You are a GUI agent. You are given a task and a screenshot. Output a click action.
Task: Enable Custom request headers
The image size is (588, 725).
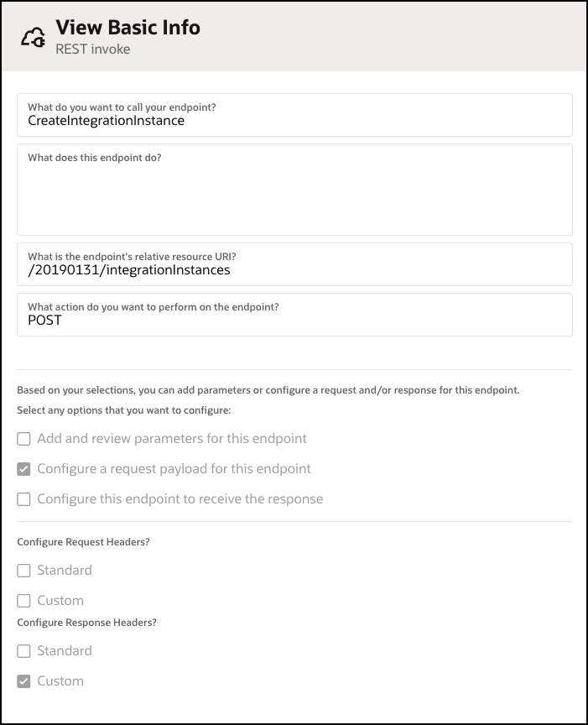[x=25, y=600]
